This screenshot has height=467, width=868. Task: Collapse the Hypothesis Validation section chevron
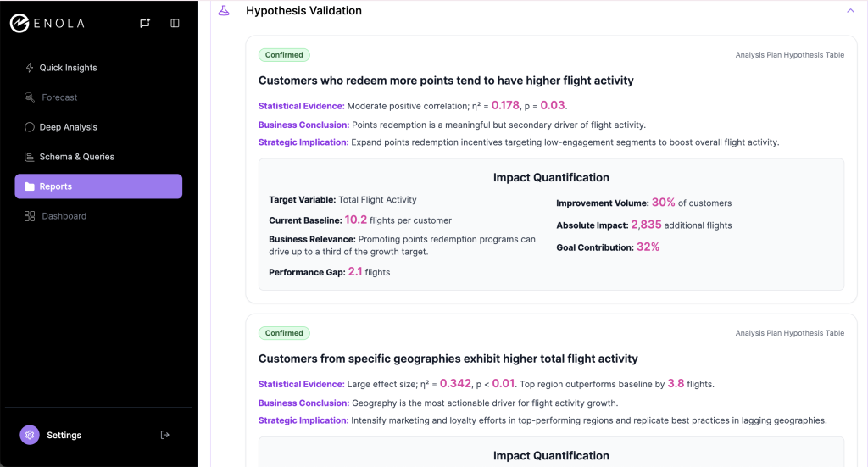850,10
